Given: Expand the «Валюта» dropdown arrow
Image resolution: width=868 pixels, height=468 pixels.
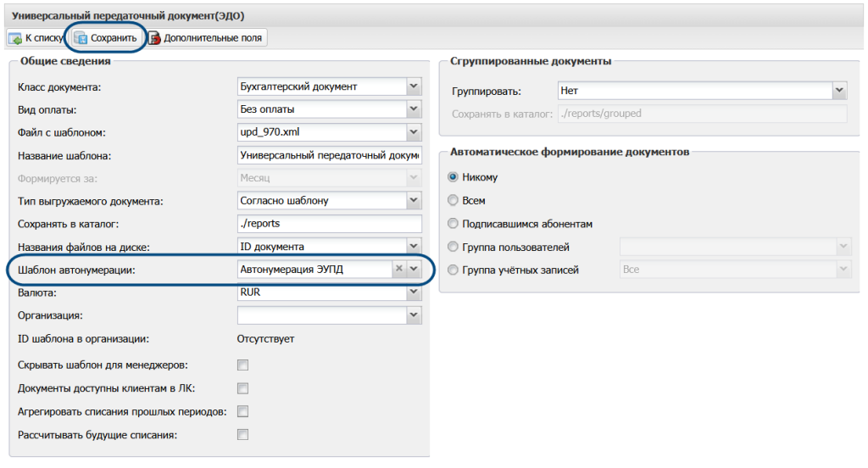Looking at the screenshot, I should 414,292.
